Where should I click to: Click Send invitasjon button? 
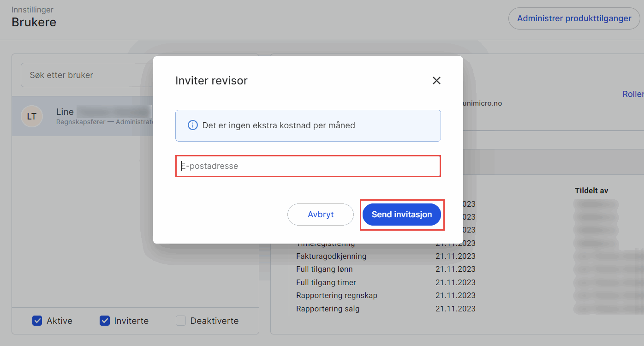402,215
